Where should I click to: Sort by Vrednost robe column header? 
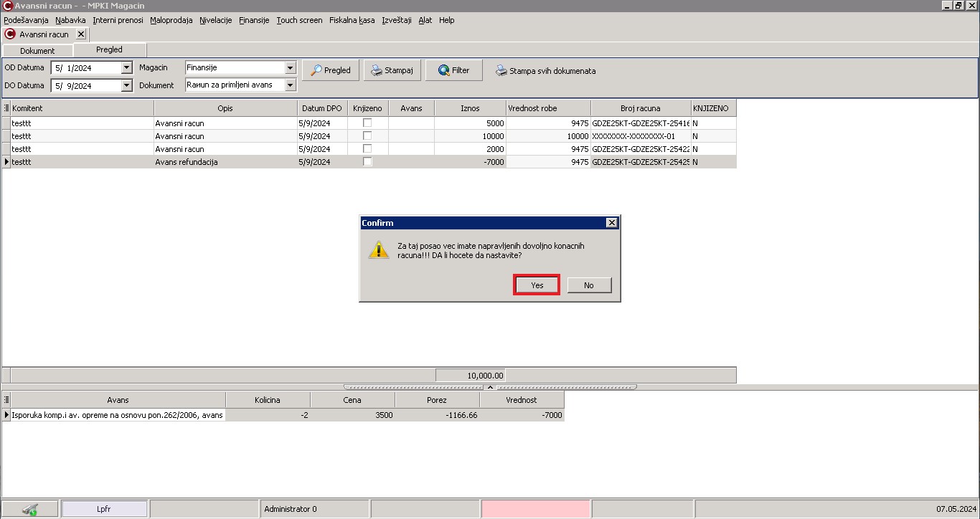[548, 108]
